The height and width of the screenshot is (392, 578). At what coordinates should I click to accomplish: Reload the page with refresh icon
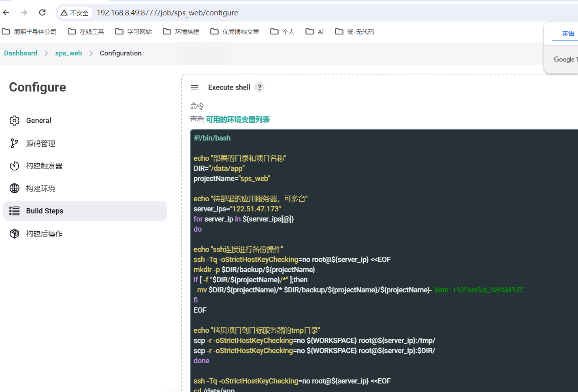click(x=43, y=13)
